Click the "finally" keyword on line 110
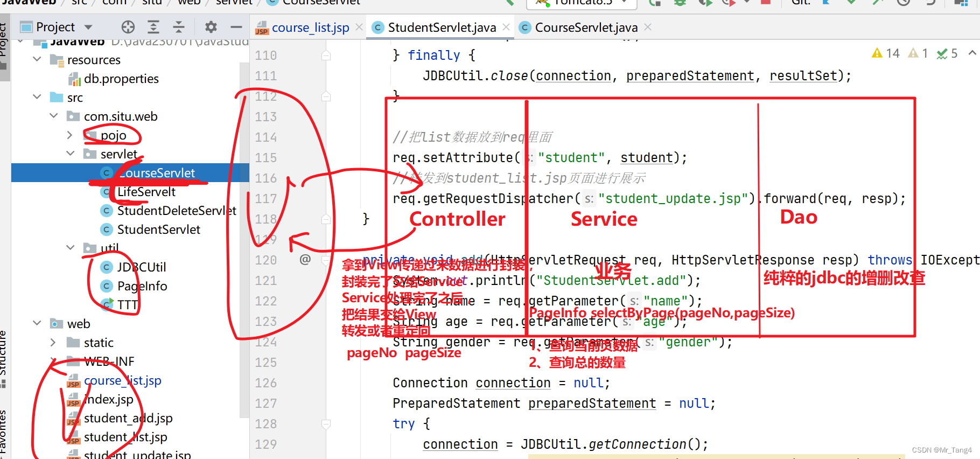The height and width of the screenshot is (459, 980). 434,55
